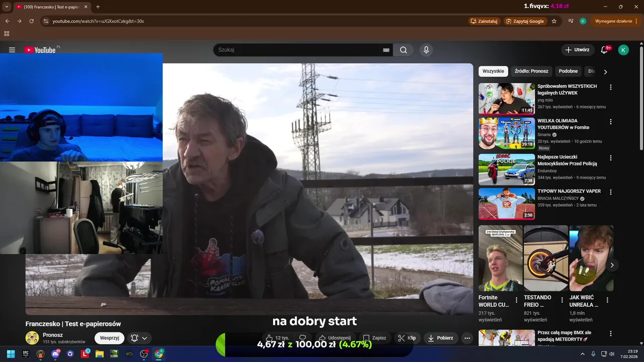View site information icon in address bar
The width and height of the screenshot is (644, 362).
[x=46, y=21]
